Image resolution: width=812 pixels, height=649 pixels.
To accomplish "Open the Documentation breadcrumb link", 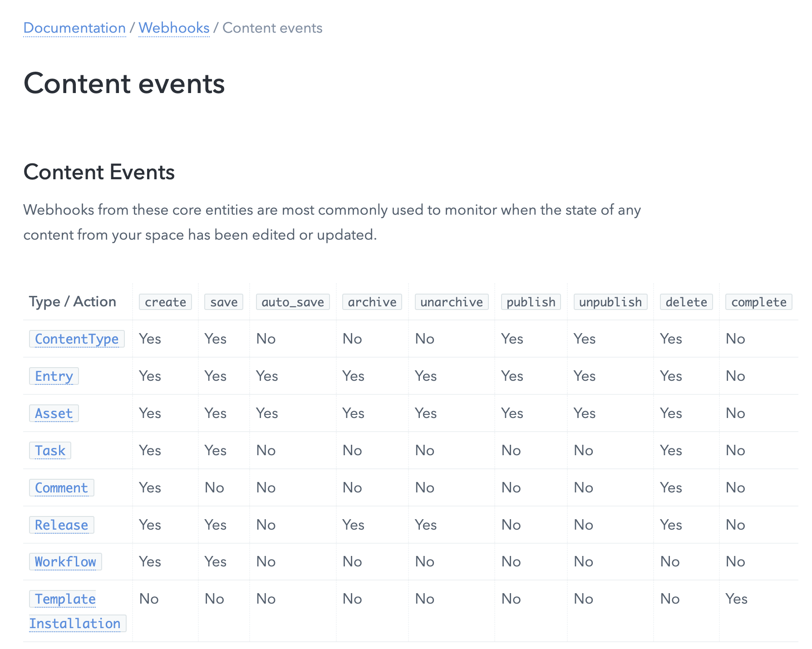I will click(x=74, y=28).
